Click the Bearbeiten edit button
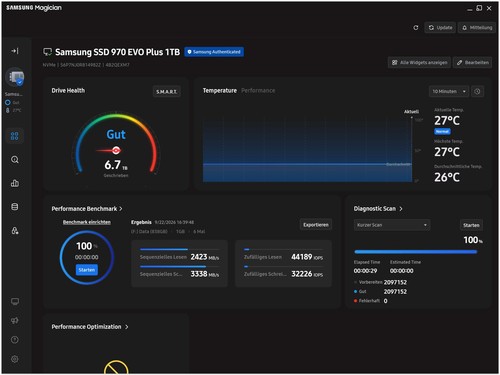 [472, 62]
